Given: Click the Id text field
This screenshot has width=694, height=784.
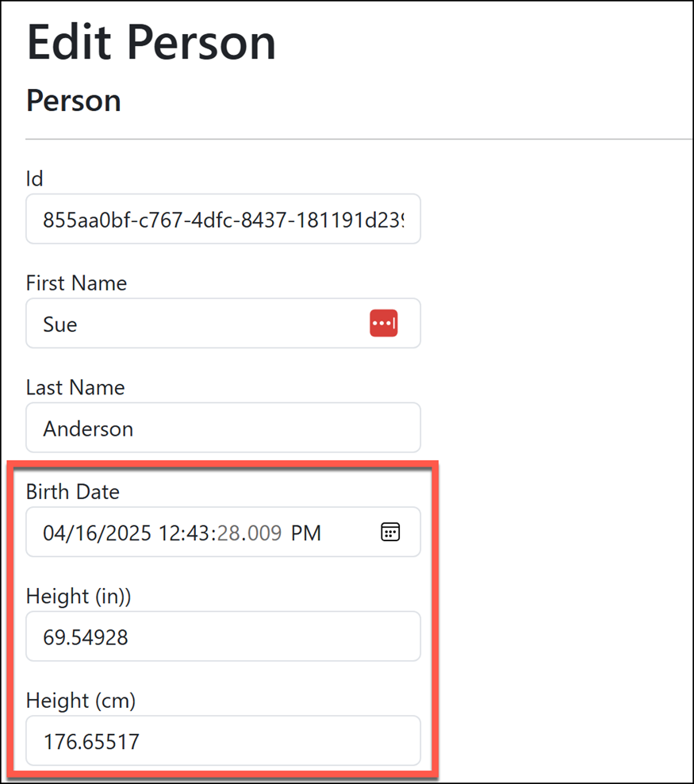Looking at the screenshot, I should pos(224,219).
